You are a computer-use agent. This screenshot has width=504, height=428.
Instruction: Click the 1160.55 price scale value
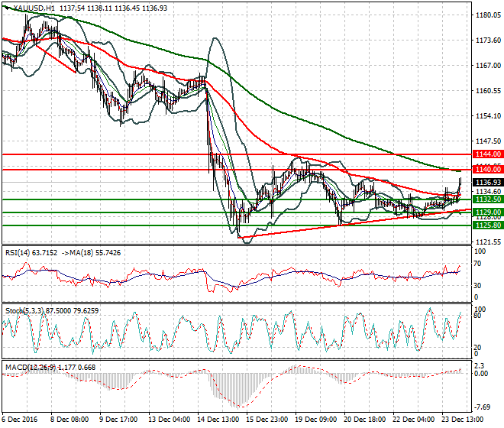[x=488, y=91]
